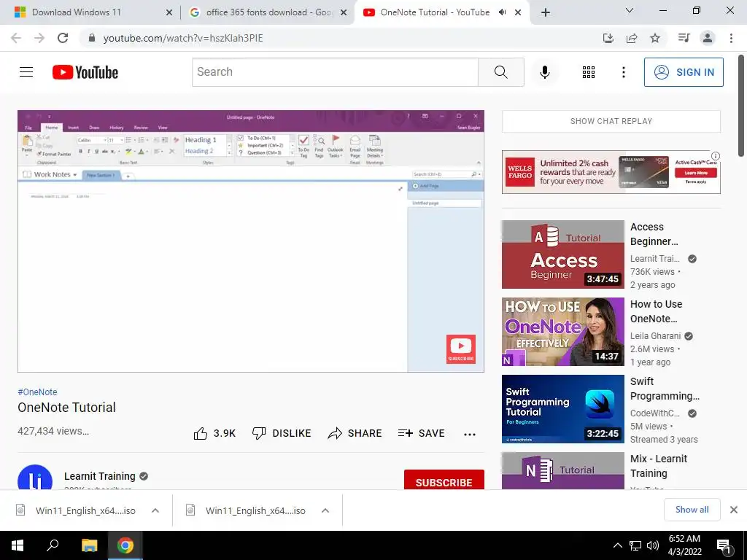Open the #OneNote hashtag link
Screen dimensions: 747x560
[x=38, y=392]
